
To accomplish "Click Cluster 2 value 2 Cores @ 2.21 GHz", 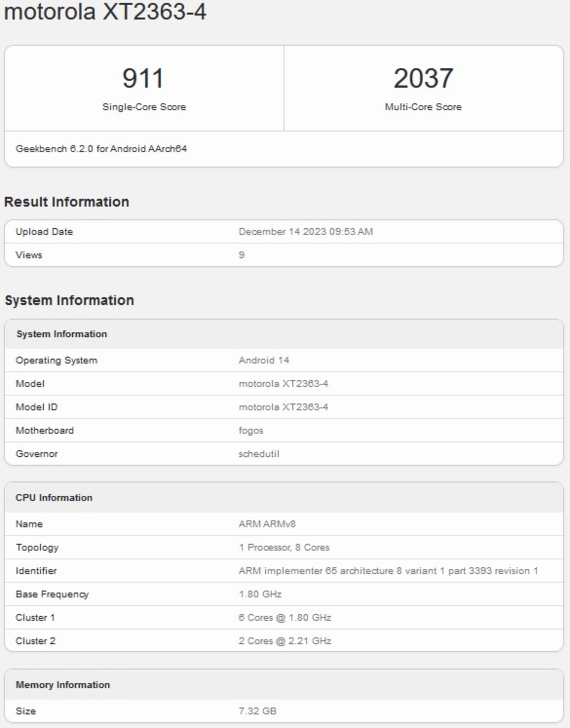I will 285,641.
